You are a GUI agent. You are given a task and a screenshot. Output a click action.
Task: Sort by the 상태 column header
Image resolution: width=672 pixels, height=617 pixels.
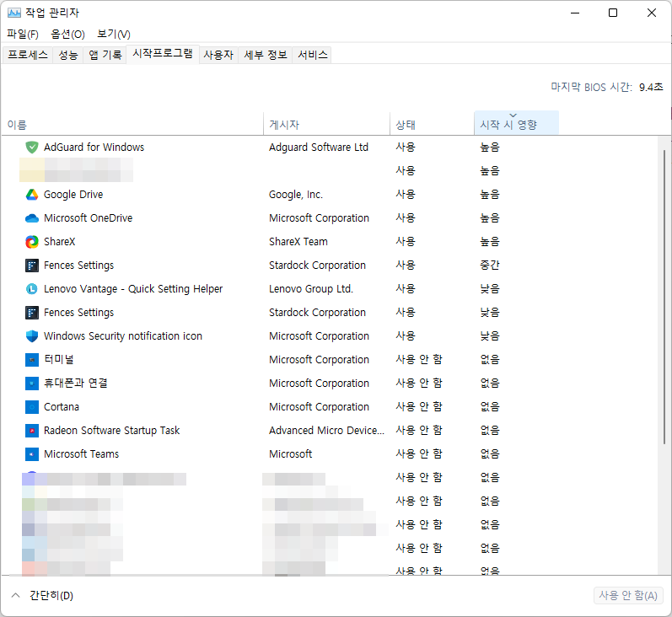click(x=432, y=125)
